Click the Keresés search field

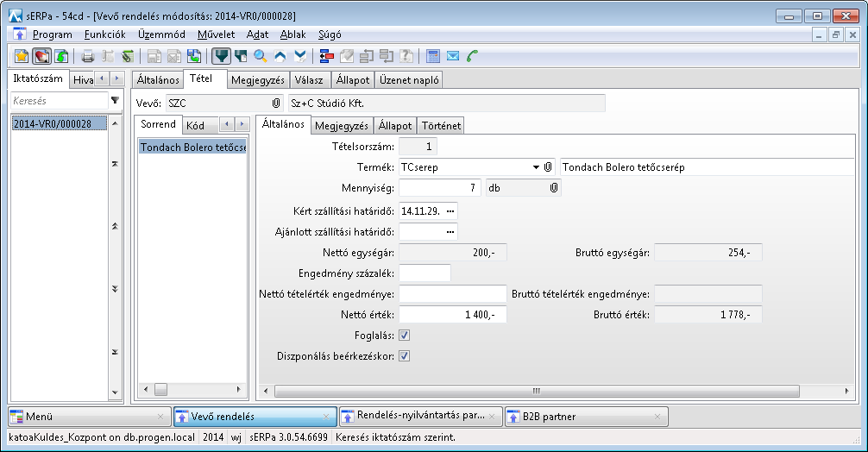[x=60, y=101]
